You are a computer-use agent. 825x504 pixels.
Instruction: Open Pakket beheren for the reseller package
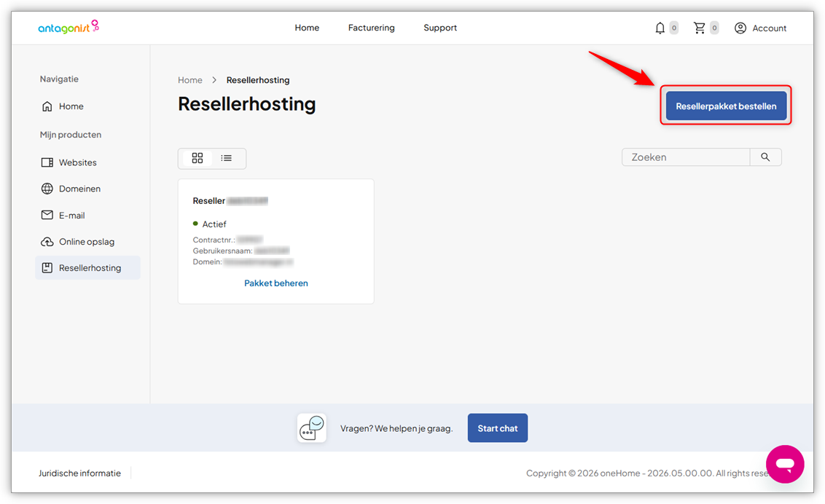275,283
